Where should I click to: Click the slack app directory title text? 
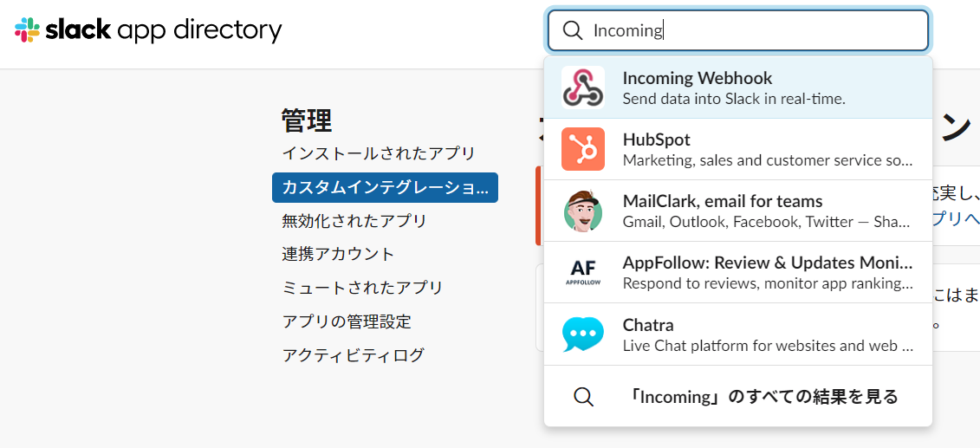(x=164, y=30)
